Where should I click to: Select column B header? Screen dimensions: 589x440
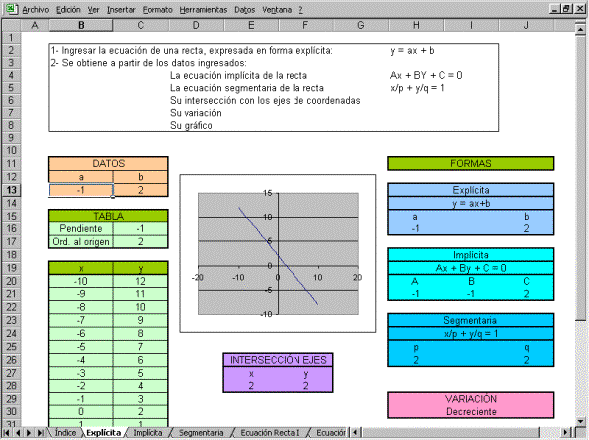point(81,25)
